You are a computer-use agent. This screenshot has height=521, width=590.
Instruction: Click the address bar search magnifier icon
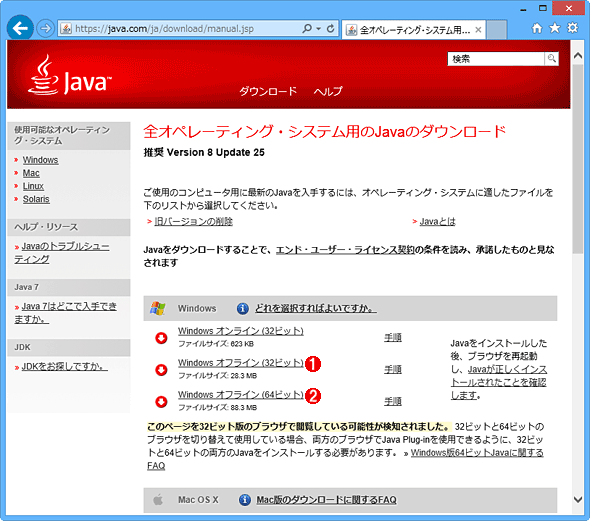(307, 28)
